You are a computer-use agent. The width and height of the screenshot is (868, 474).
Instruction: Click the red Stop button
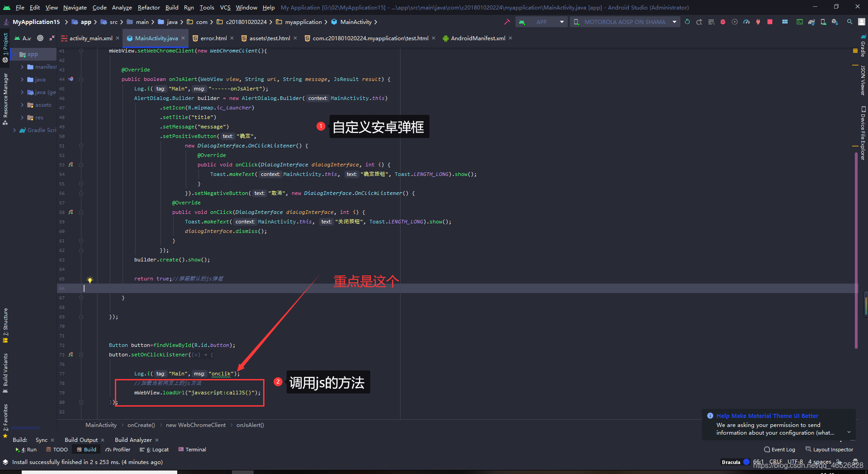(x=770, y=22)
